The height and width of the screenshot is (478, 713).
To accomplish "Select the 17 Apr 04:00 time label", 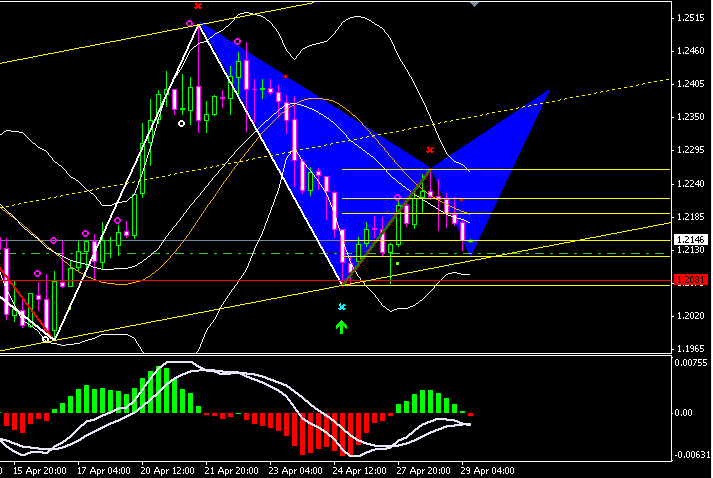I will pyautogui.click(x=104, y=470).
